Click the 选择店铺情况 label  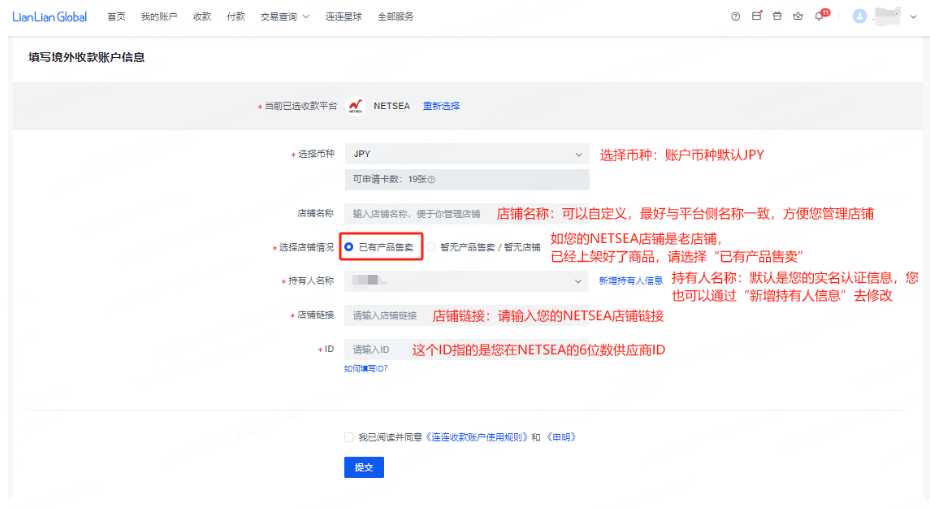click(306, 247)
